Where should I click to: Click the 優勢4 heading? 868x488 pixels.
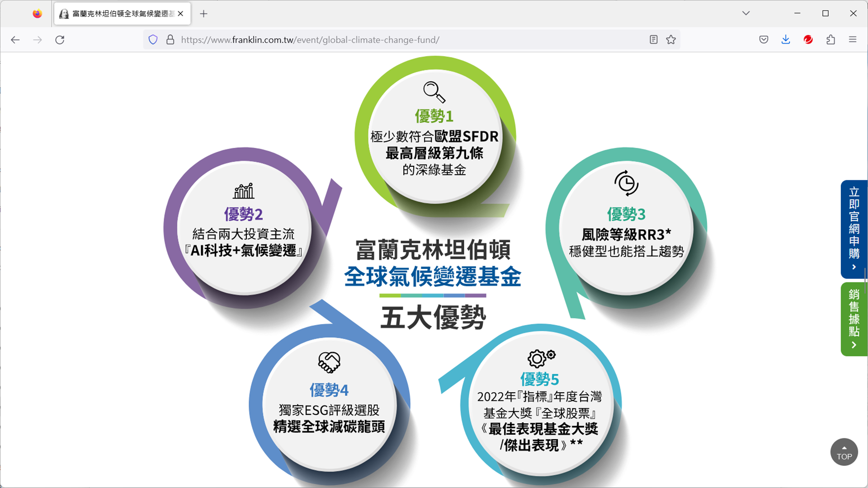(329, 390)
